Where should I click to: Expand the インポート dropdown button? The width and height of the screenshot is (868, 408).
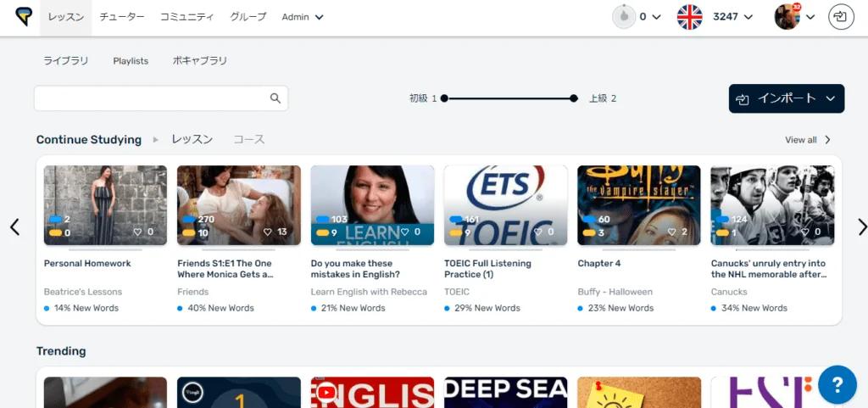786,98
